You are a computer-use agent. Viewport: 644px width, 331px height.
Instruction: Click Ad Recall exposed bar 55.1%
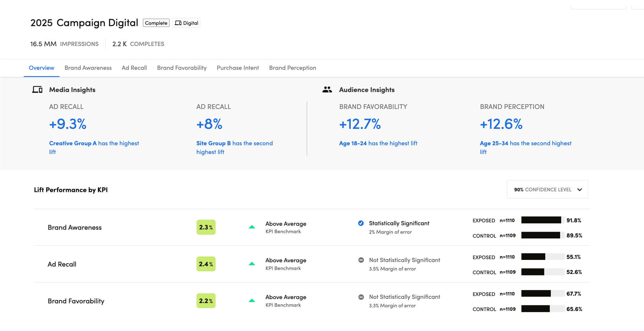click(x=543, y=257)
